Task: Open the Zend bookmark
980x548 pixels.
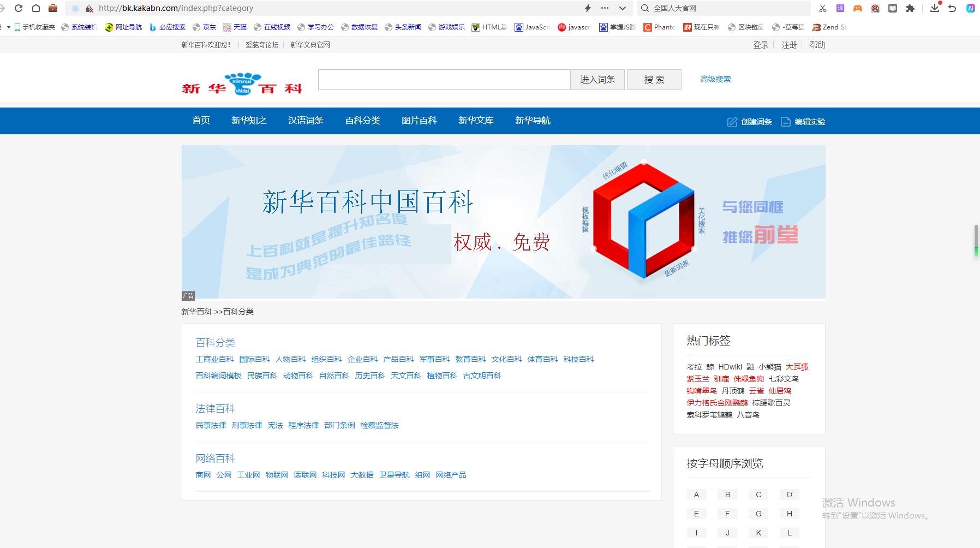Action: (829, 27)
